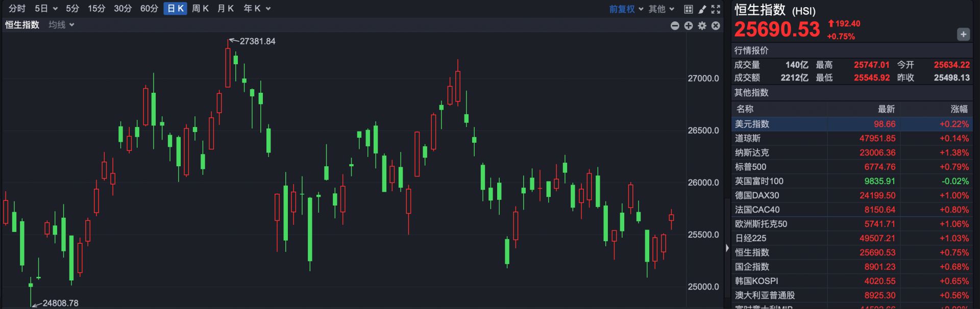
Task: Enter fullscreen chart mode
Action: tap(716, 9)
